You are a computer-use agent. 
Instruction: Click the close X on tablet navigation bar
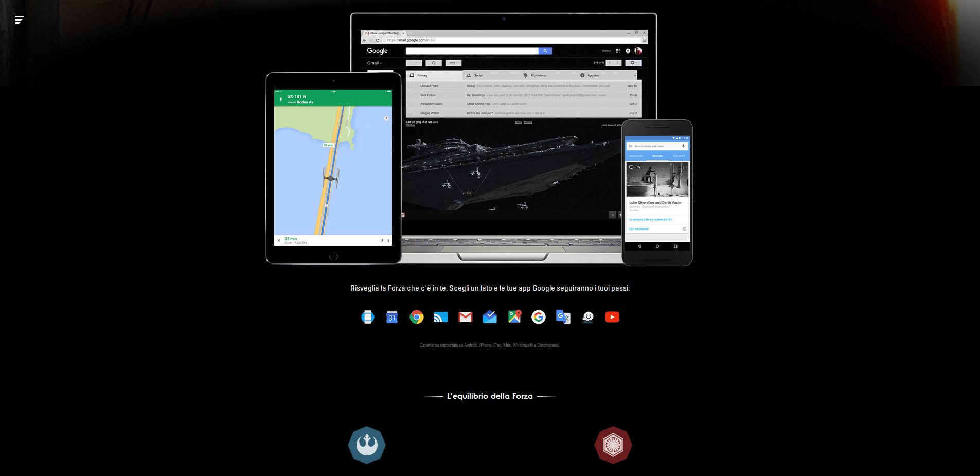279,240
